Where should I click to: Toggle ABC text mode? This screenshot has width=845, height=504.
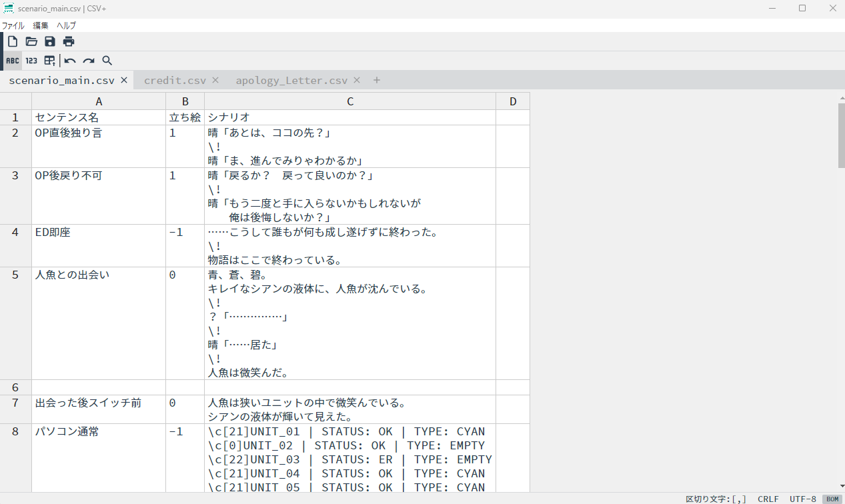point(13,61)
